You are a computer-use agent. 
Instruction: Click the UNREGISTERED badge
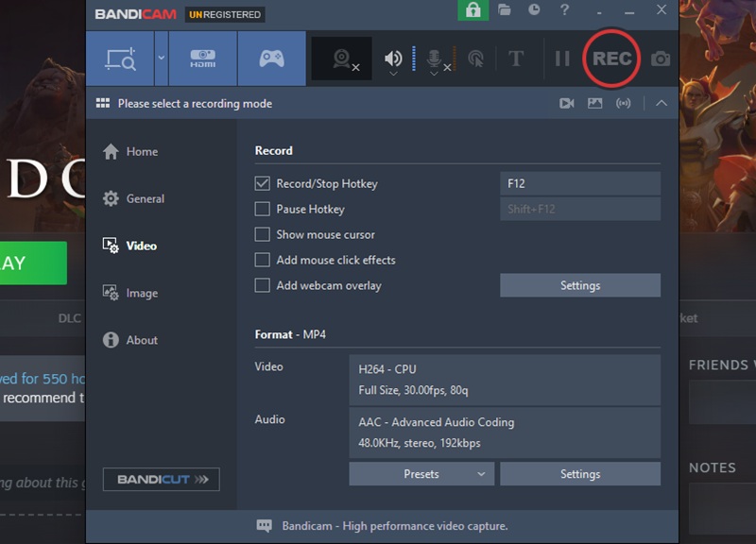click(225, 14)
